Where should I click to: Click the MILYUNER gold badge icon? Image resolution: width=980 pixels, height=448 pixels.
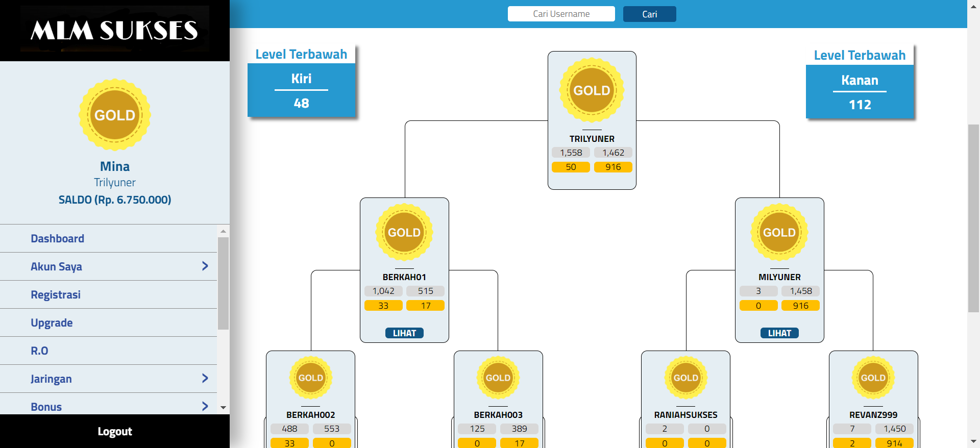point(779,232)
